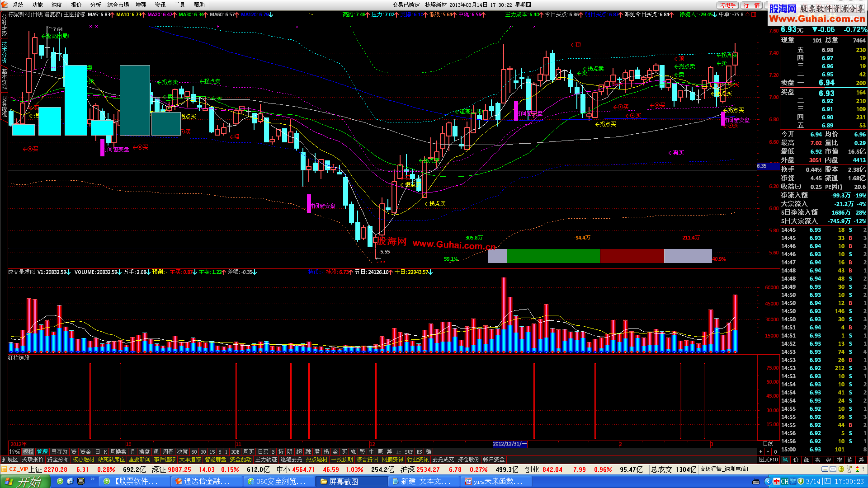Click 另存为 in the indicator toolbar

click(x=59, y=452)
